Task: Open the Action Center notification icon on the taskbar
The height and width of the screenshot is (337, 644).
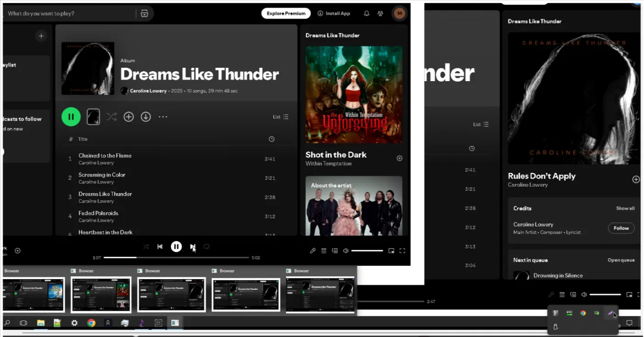Action: coord(629,323)
